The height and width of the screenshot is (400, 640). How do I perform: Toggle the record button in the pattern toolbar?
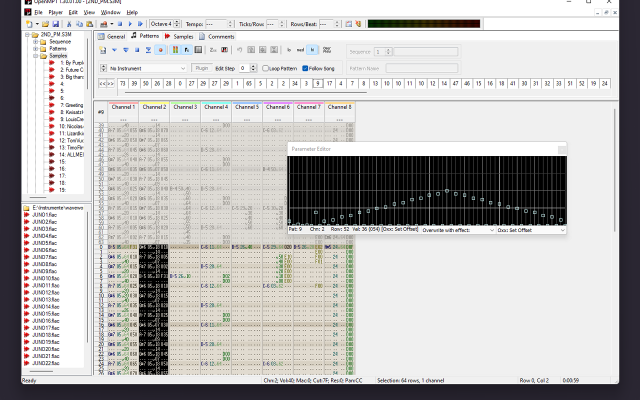click(x=160, y=50)
